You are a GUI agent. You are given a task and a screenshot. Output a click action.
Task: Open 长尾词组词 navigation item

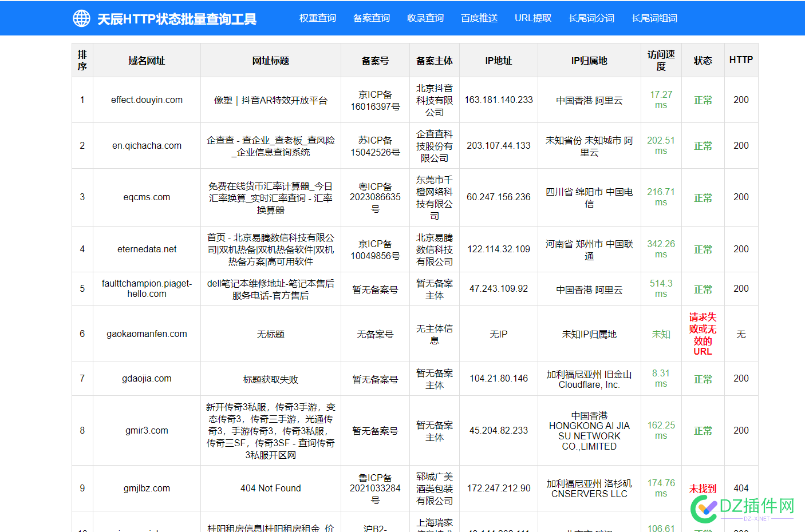coord(654,18)
